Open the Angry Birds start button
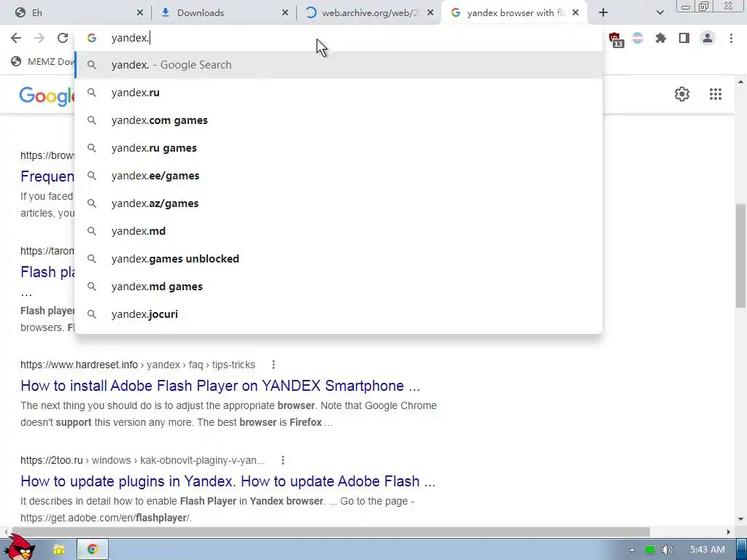The height and width of the screenshot is (560, 747). click(x=20, y=548)
